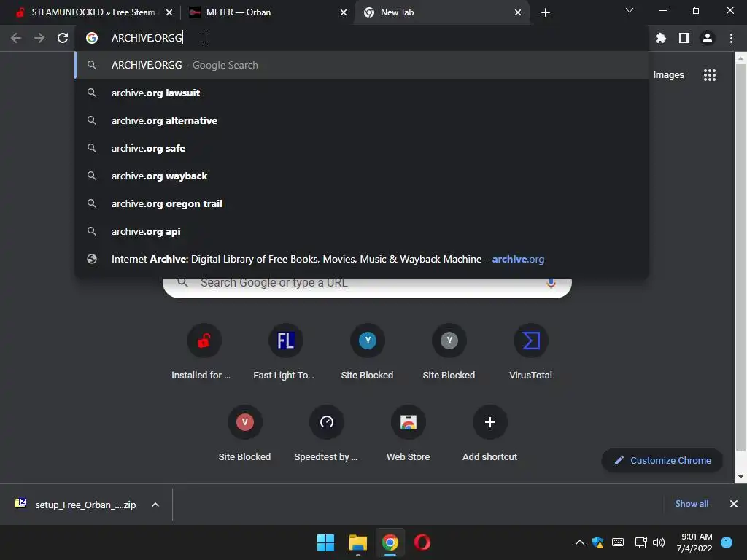Close the STEAMUNLOCKED tab

[169, 12]
